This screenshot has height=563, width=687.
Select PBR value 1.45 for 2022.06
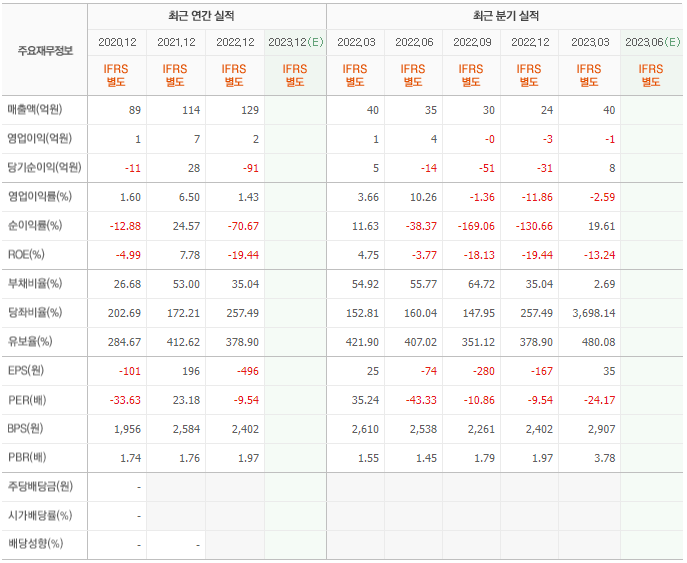[426, 458]
